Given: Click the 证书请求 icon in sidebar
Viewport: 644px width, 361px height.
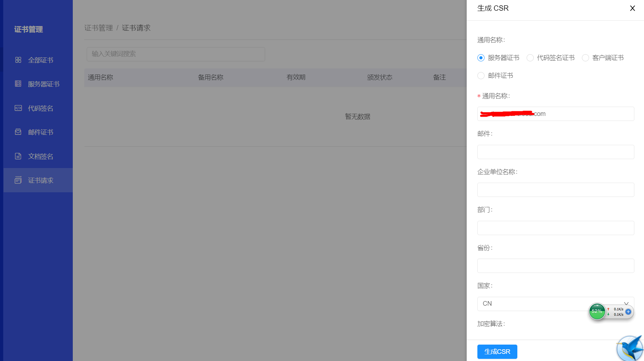Looking at the screenshot, I should coord(18,180).
